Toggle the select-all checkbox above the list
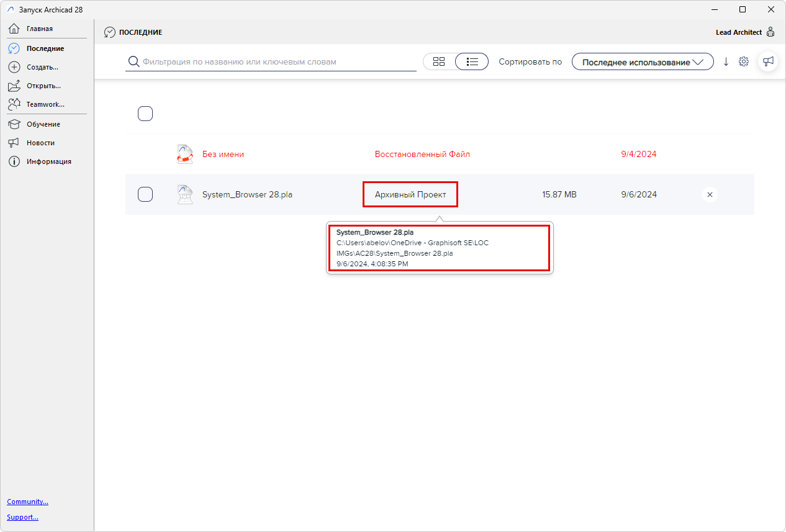786x532 pixels. pos(145,114)
